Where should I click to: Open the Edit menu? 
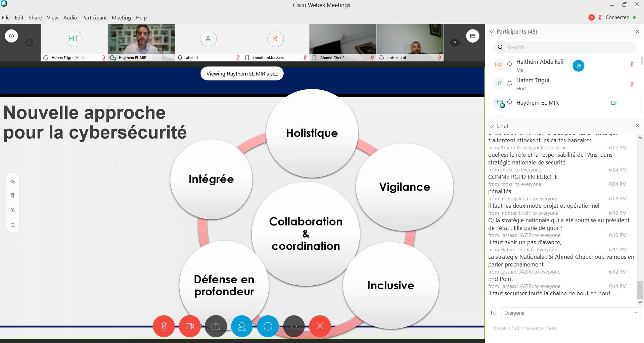point(19,17)
